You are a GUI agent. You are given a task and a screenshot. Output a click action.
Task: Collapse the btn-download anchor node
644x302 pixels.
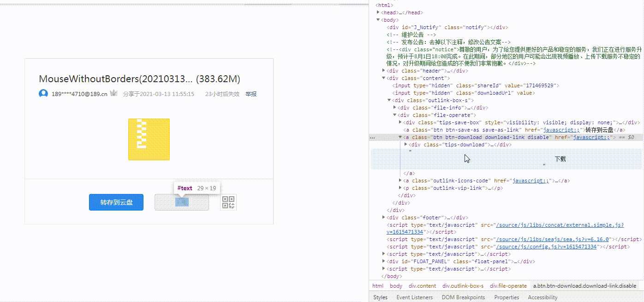[x=400, y=137]
